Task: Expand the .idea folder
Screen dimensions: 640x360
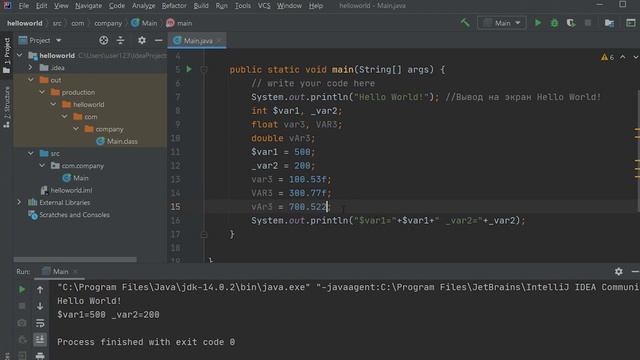Action: (x=31, y=67)
